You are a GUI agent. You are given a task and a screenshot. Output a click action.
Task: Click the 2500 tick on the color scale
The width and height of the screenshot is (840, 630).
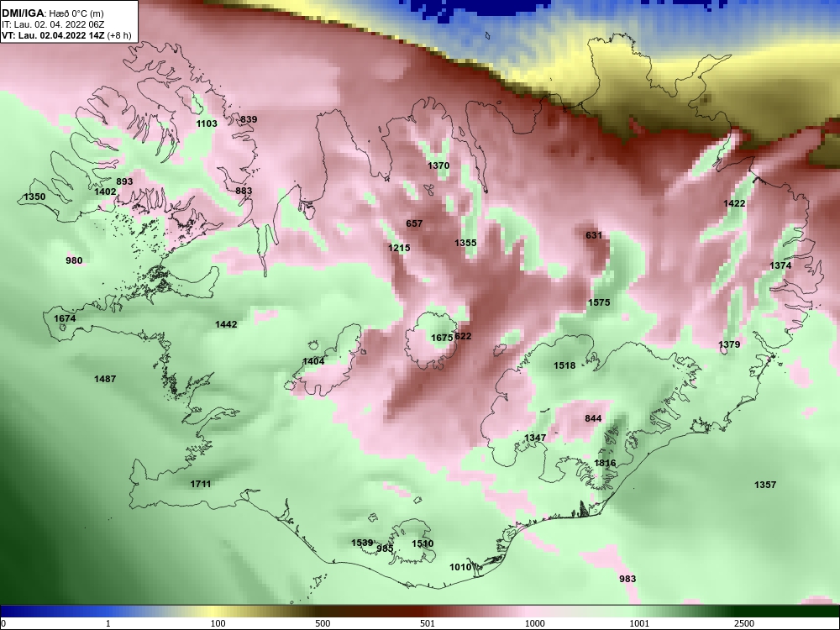(743, 623)
